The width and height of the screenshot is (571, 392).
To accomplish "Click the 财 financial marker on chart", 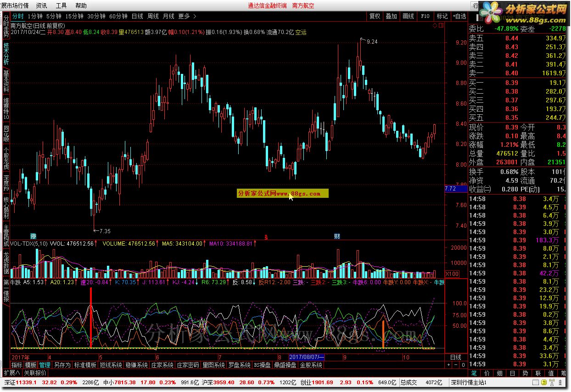I will point(337,236).
